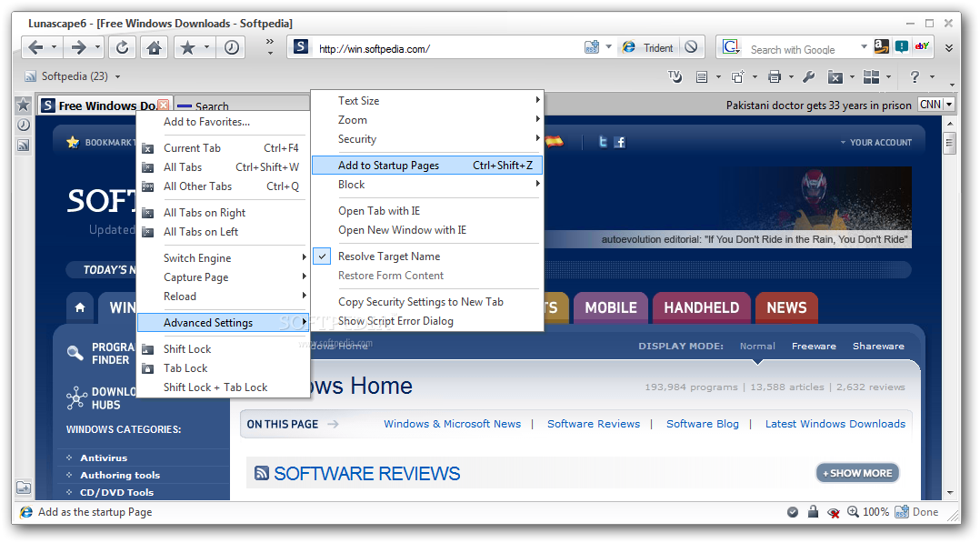
Task: Click the Softpedia site home icon
Action: pos(80,307)
